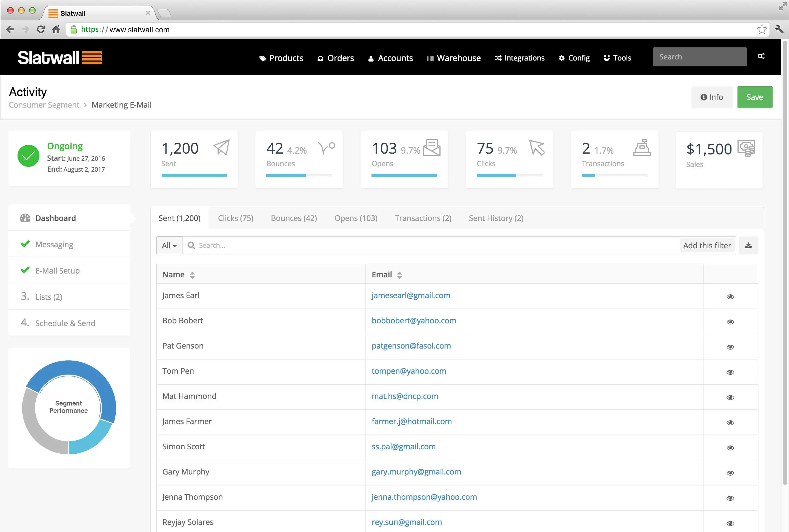Open the Accounts menu

tap(391, 57)
